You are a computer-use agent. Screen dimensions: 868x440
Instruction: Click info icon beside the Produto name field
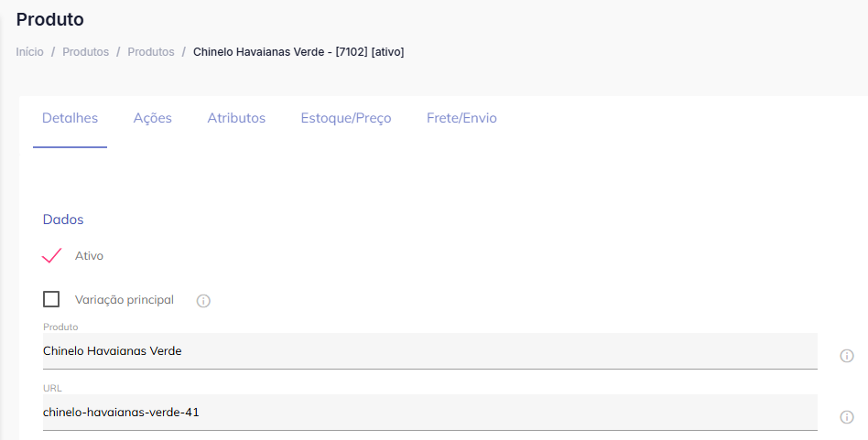tap(847, 356)
